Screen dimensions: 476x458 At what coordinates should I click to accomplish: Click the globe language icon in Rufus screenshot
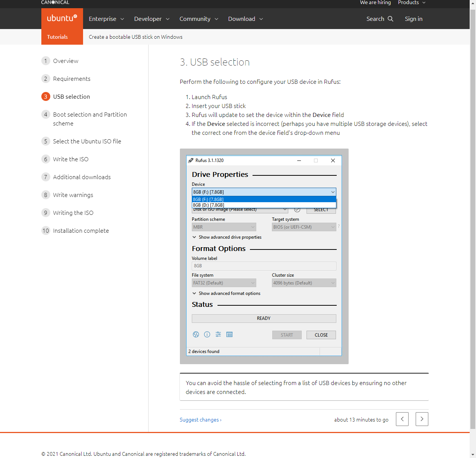(x=196, y=334)
